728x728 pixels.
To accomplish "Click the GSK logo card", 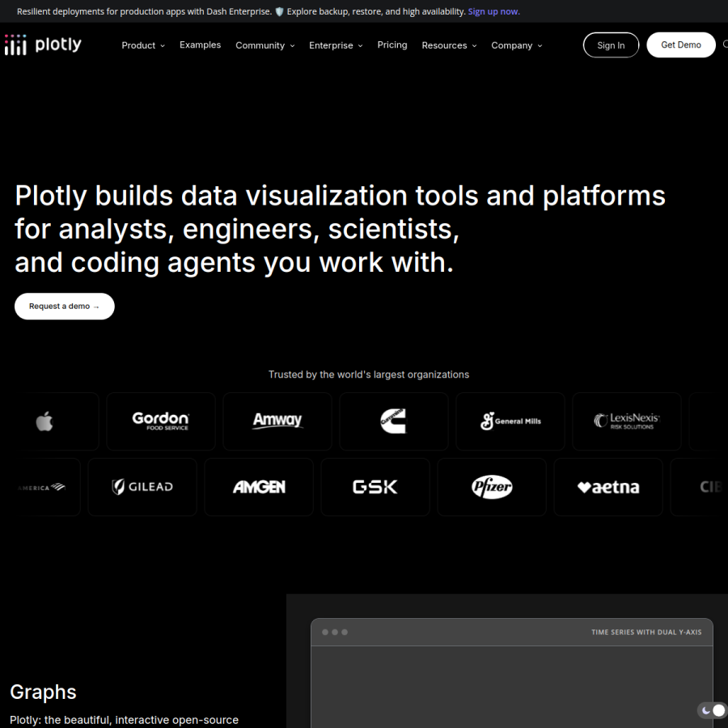I will (375, 487).
